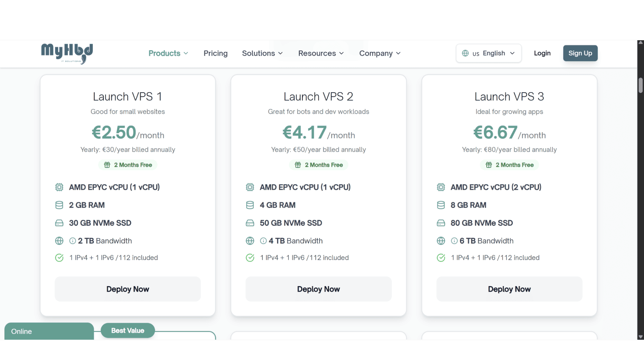
Task: Click the CPU icon in Launch VPS 1
Action: (59, 187)
